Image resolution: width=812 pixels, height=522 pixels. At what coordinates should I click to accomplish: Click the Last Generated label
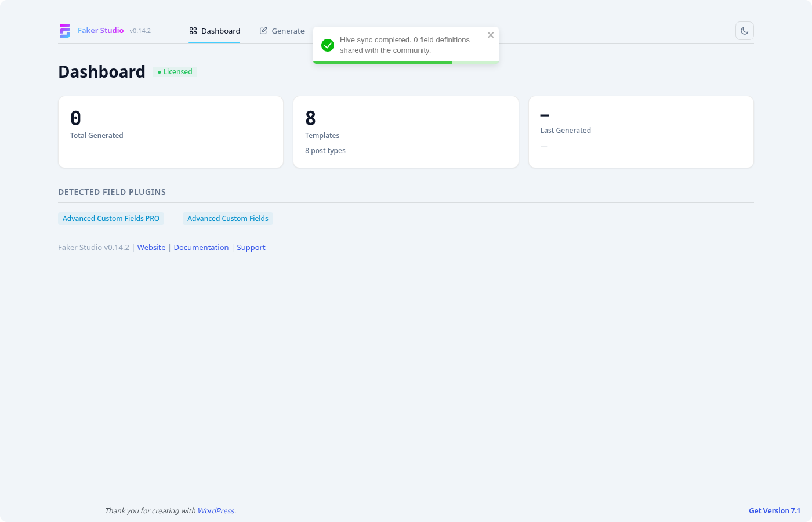565,130
